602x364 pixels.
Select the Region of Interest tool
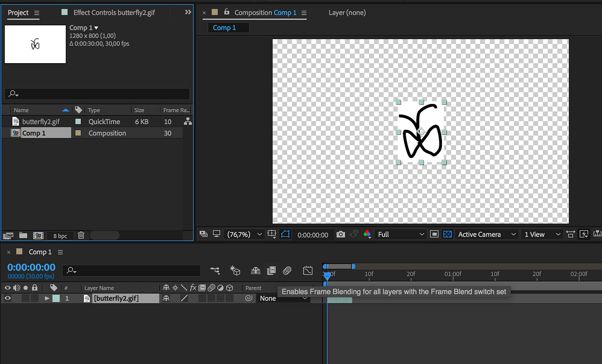(x=285, y=234)
